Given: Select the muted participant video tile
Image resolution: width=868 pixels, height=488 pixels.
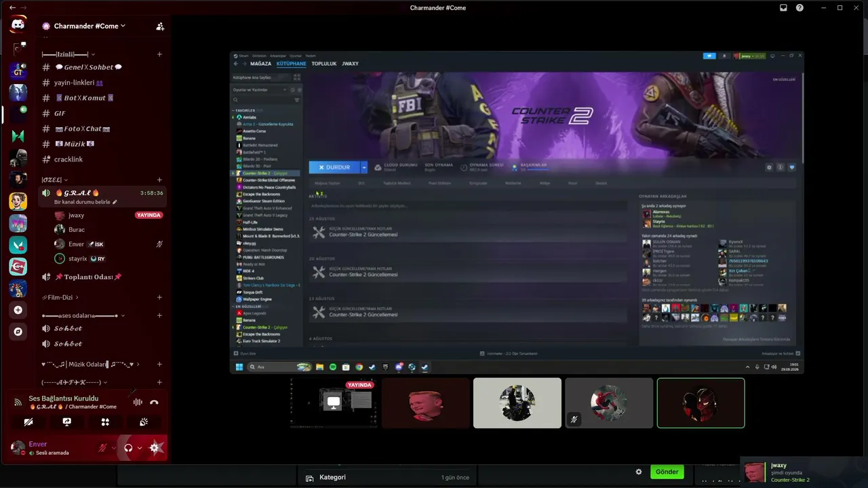Looking at the screenshot, I should pos(609,403).
